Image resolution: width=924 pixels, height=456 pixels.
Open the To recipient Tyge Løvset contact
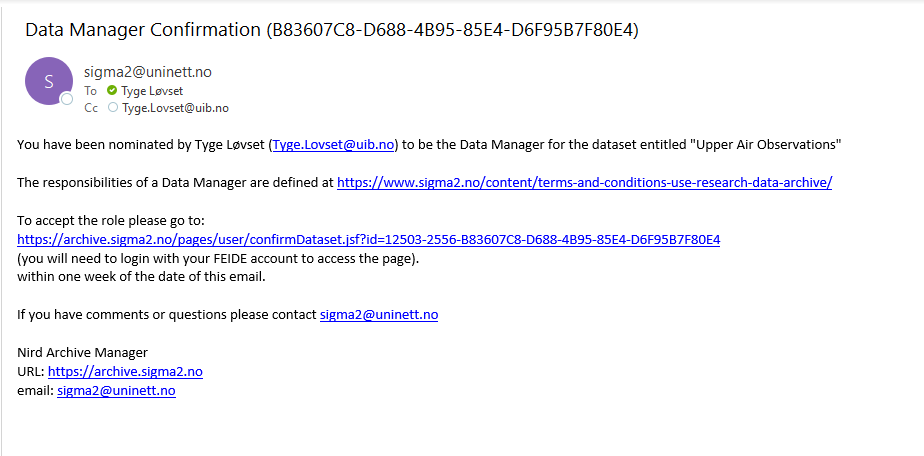click(x=152, y=90)
